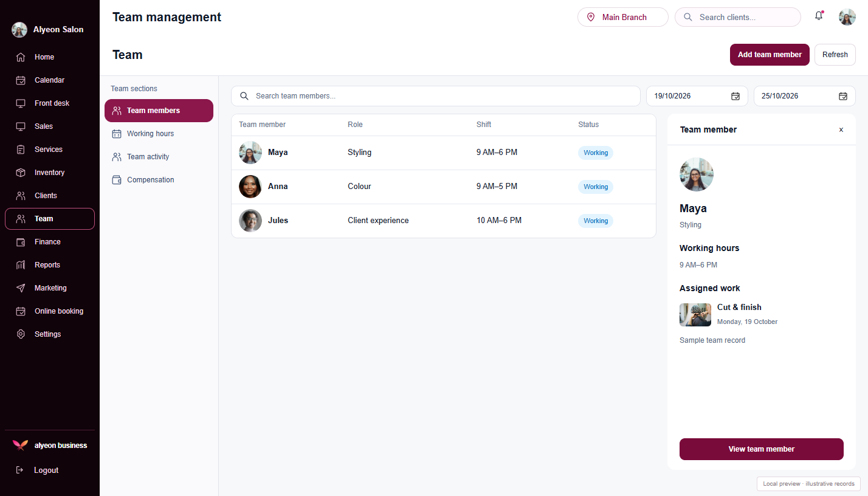Select the Team members section

click(x=159, y=111)
